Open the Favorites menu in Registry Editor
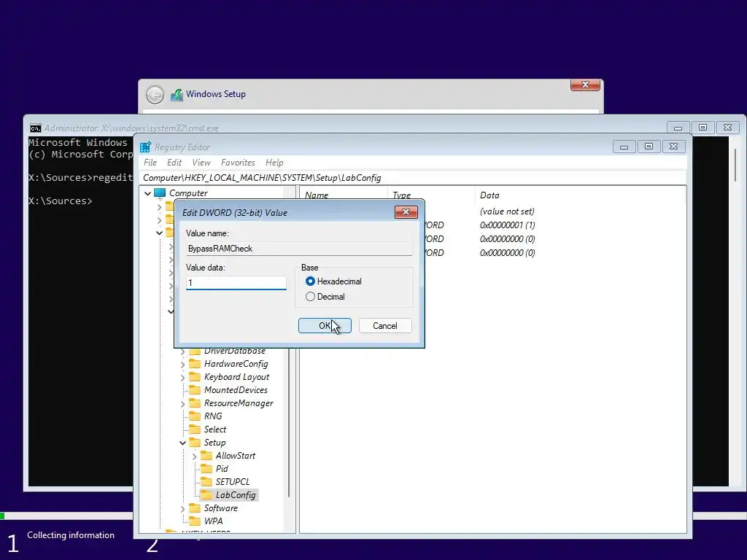747x560 pixels. click(238, 163)
